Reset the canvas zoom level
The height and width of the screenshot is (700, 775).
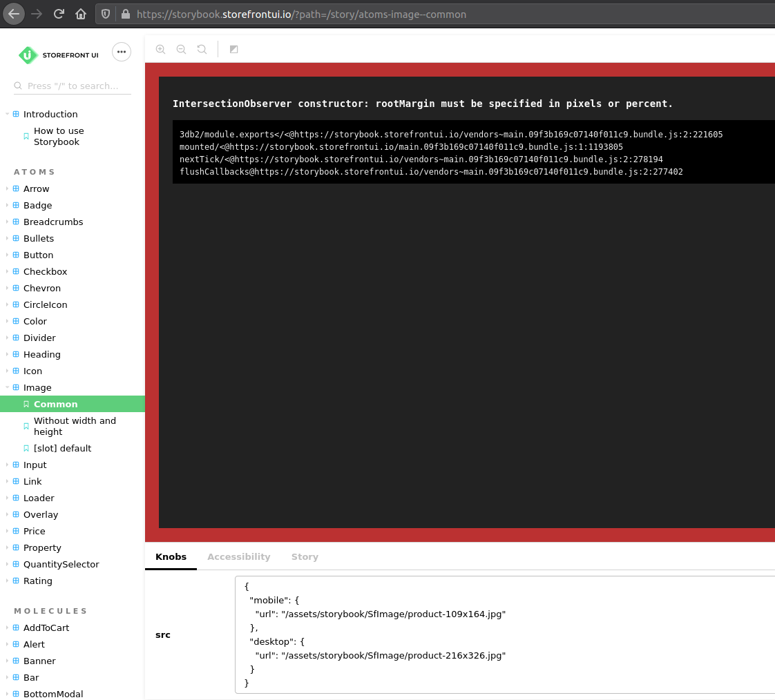click(x=202, y=49)
